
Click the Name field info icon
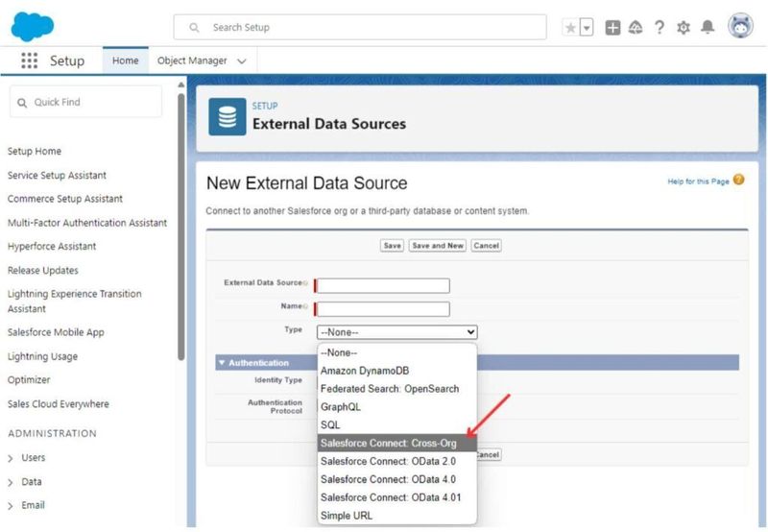(305, 306)
